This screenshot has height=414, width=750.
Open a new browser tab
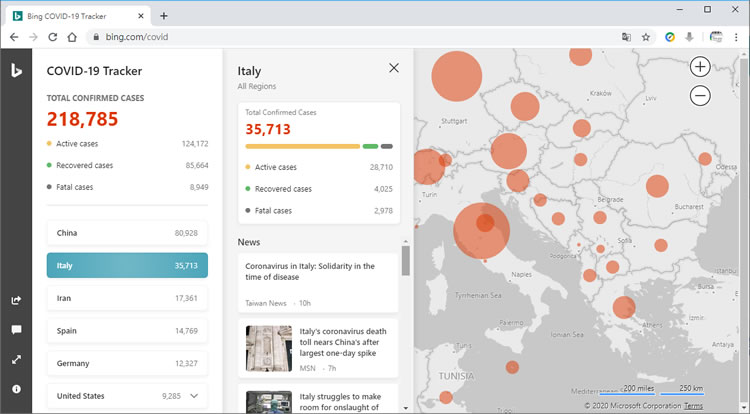click(164, 16)
